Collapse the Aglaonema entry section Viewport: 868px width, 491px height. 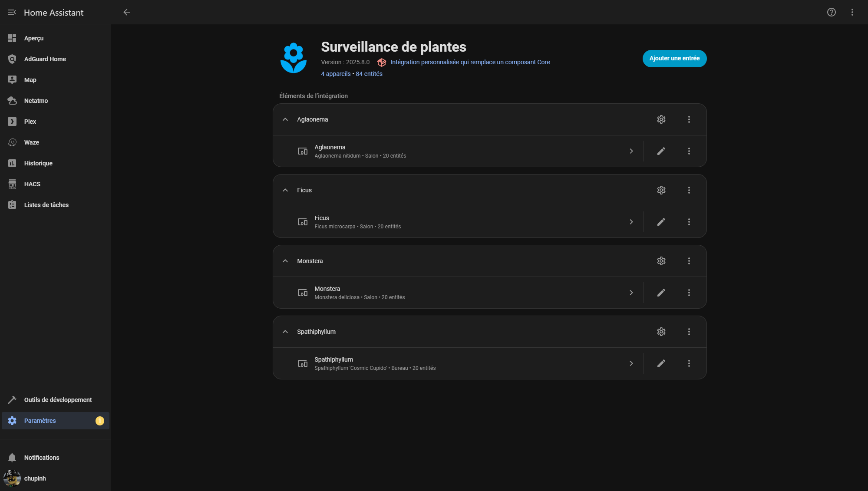[285, 119]
